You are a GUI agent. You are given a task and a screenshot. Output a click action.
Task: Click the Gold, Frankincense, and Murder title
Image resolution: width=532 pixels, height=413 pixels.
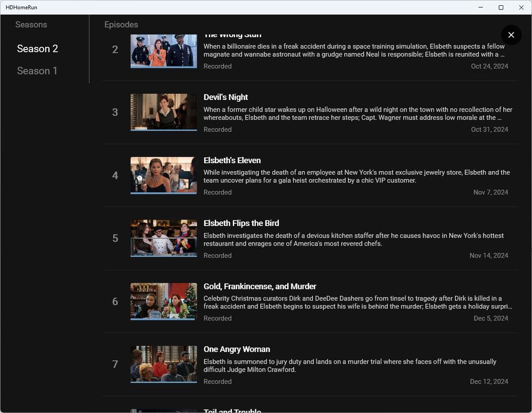260,286
